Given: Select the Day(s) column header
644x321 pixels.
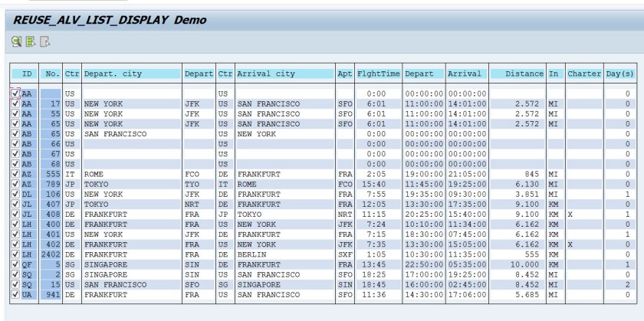Looking at the screenshot, I should tap(620, 74).
